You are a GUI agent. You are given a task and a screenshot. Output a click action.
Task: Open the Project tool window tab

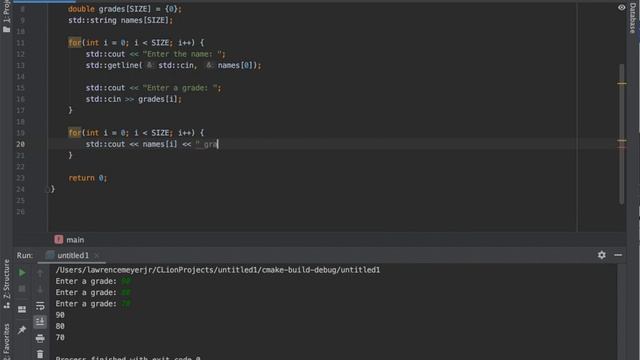tap(6, 16)
